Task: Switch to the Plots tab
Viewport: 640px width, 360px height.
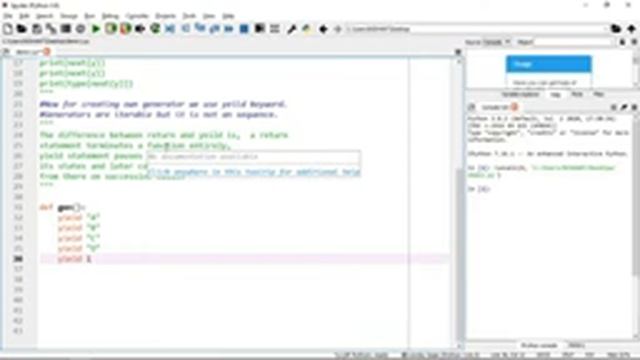Action: [577, 94]
